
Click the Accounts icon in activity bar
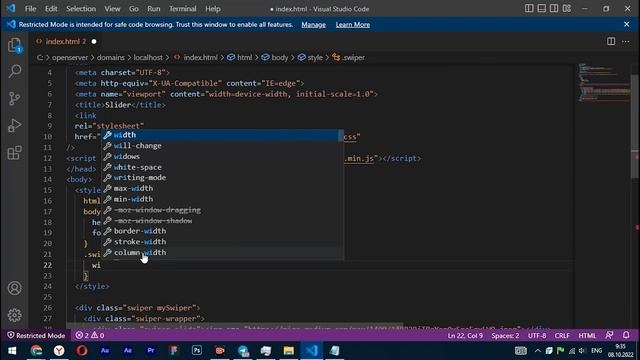15,288
